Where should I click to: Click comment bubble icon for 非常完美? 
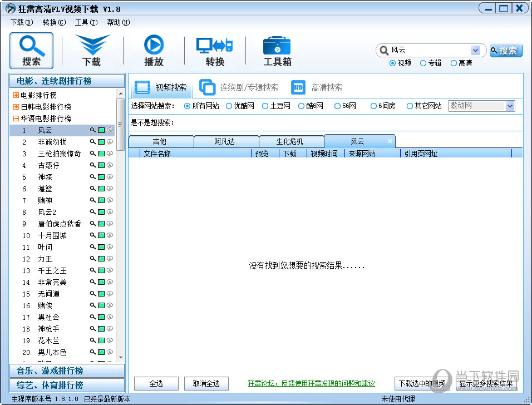[x=110, y=282]
